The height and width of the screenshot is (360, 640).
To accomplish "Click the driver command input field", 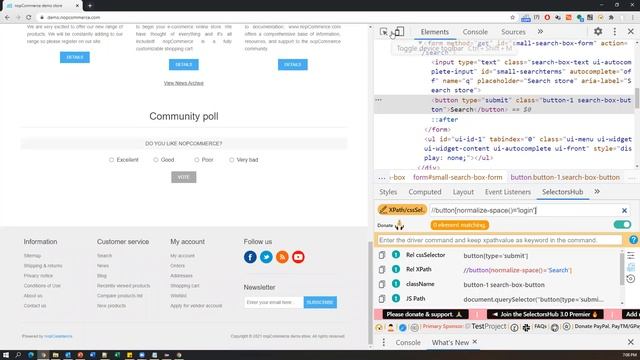I will tap(499, 240).
